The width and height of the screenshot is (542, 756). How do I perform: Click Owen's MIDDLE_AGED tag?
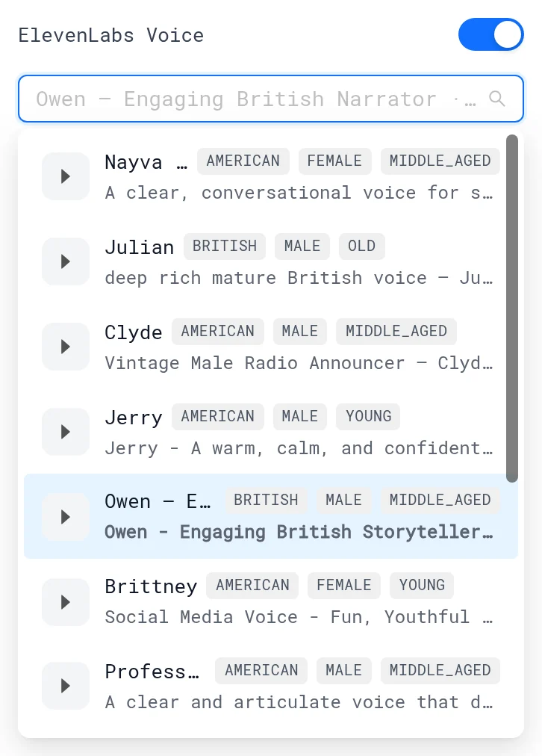(440, 501)
